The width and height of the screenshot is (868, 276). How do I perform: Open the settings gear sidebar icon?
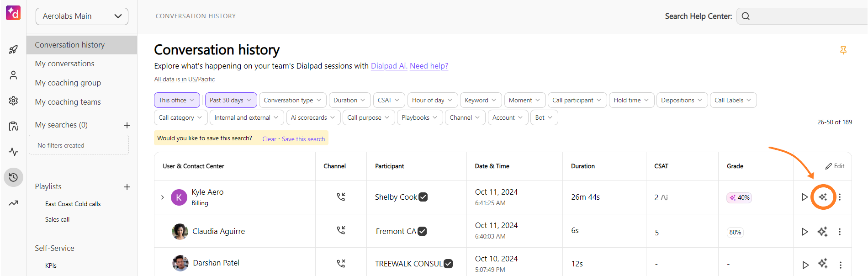click(x=13, y=101)
